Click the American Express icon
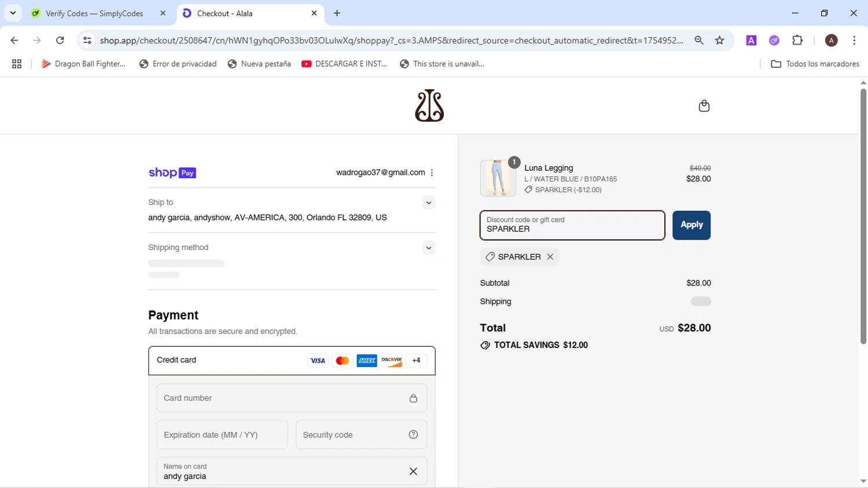Image resolution: width=868 pixels, height=488 pixels. [x=367, y=361]
